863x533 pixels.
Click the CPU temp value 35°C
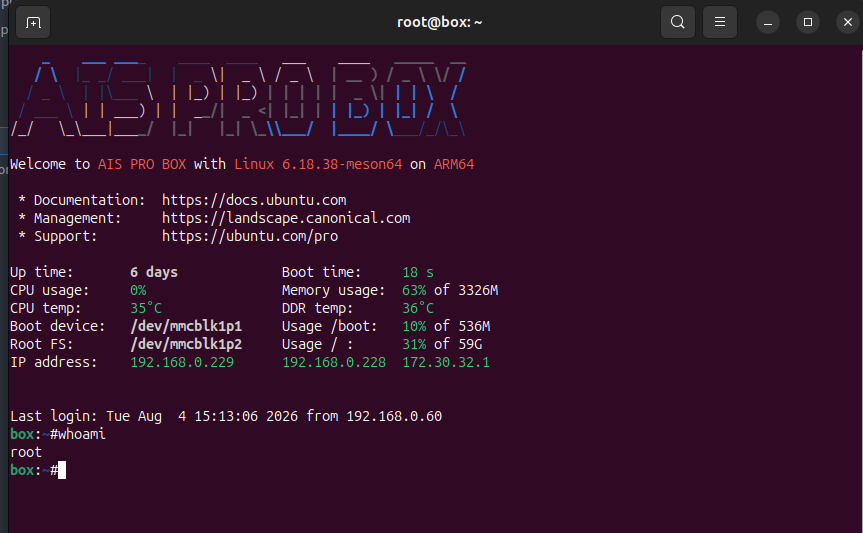point(146,308)
